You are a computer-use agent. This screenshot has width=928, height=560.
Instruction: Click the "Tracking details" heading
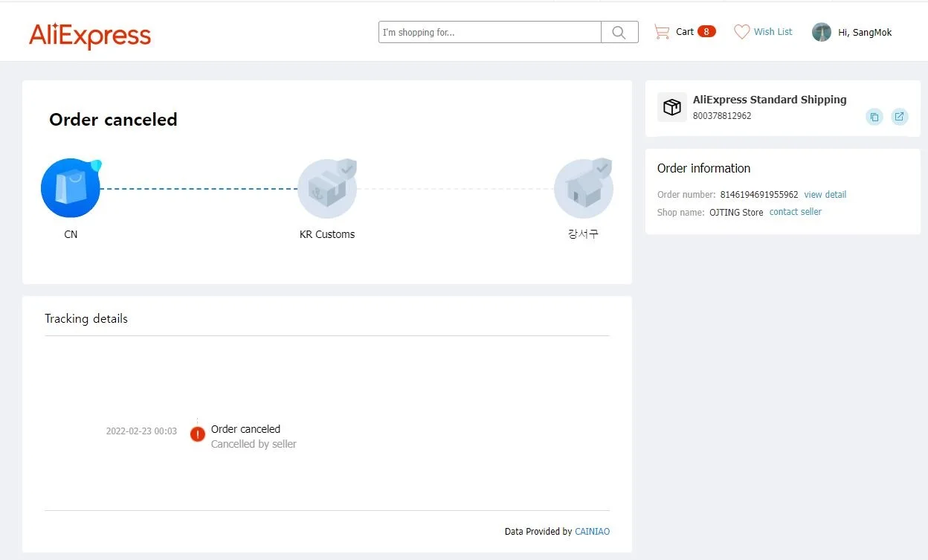[86, 318]
